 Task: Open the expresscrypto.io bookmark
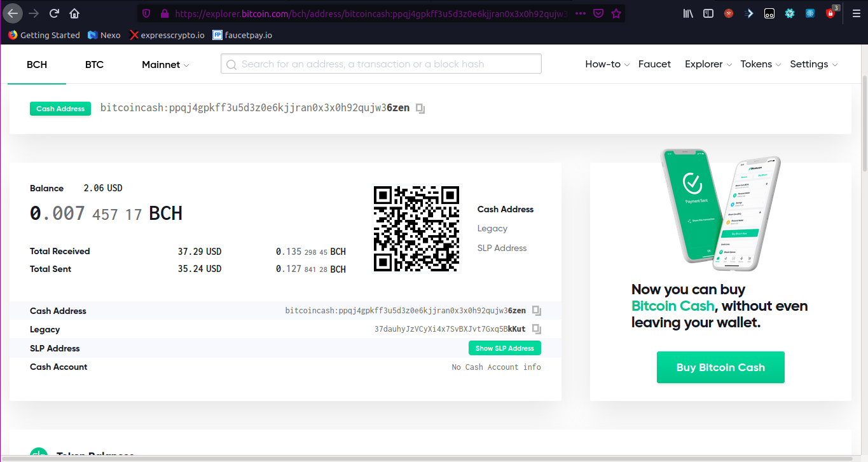[x=167, y=35]
